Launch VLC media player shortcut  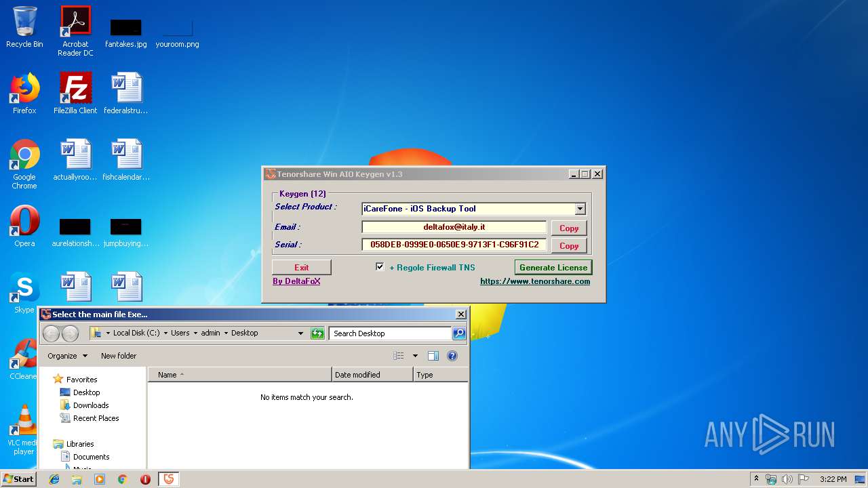point(24,430)
